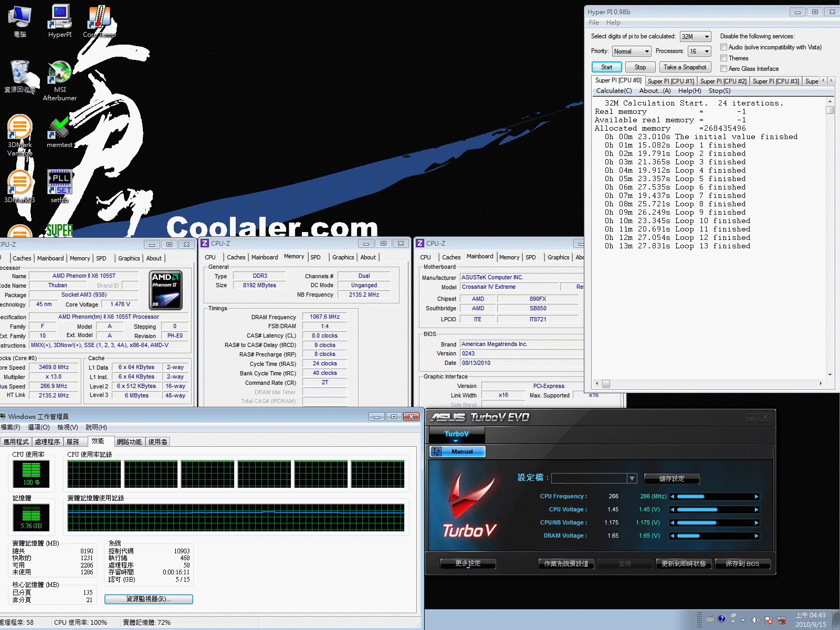Open the Processors 16 dropdown

pos(699,51)
